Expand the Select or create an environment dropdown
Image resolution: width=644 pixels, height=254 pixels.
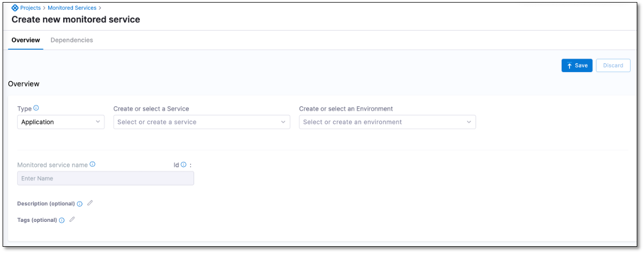tap(387, 122)
